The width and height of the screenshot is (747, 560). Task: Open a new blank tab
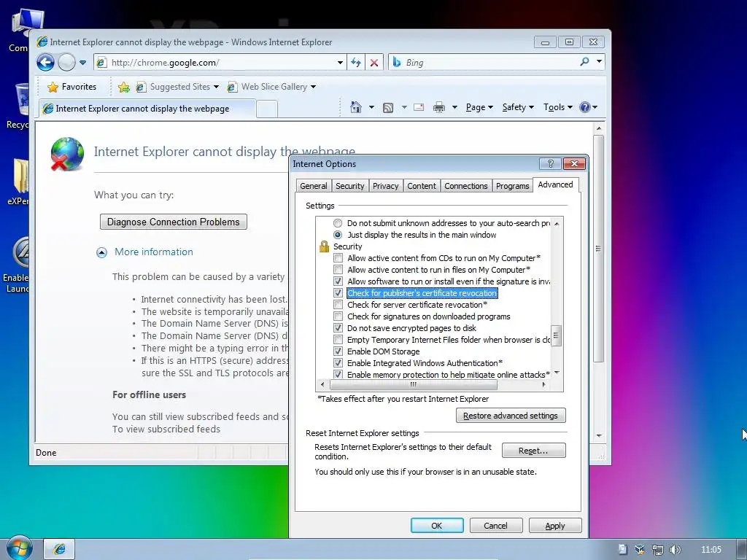(x=267, y=109)
